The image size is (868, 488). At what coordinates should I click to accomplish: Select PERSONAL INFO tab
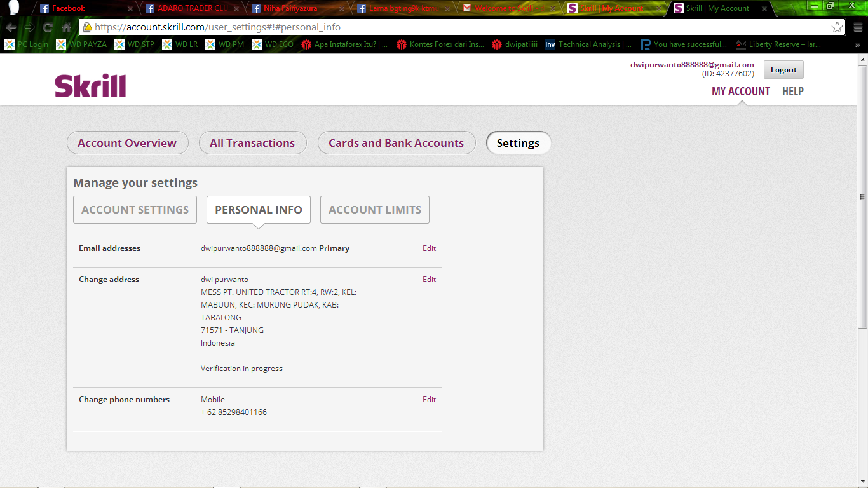[259, 210]
